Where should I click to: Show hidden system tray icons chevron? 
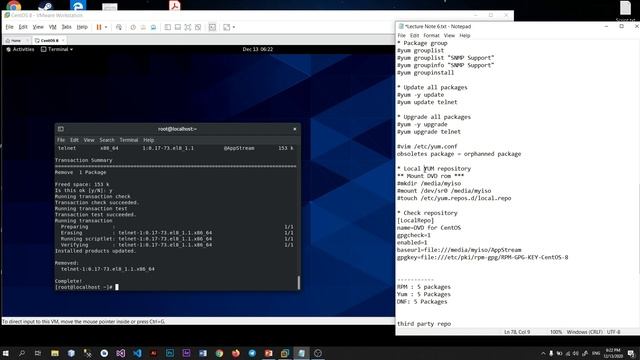coord(543,353)
